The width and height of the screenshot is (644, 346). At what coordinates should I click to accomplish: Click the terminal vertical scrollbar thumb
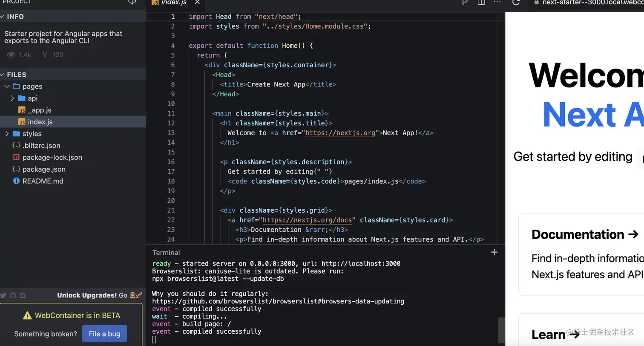coord(501,330)
